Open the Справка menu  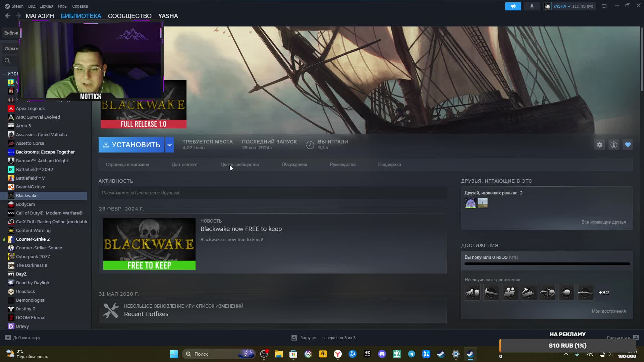80,6
